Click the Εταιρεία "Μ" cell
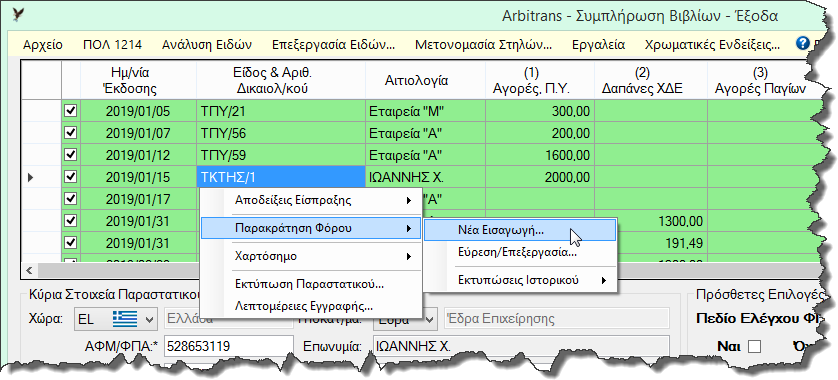Image resolution: width=838 pixels, height=380 pixels. pos(425,111)
